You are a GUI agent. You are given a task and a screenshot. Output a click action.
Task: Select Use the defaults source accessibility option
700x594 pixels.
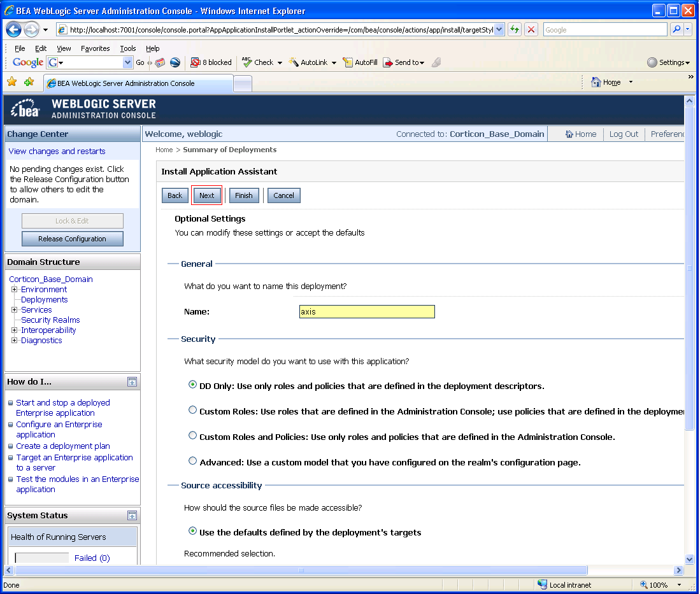click(192, 531)
